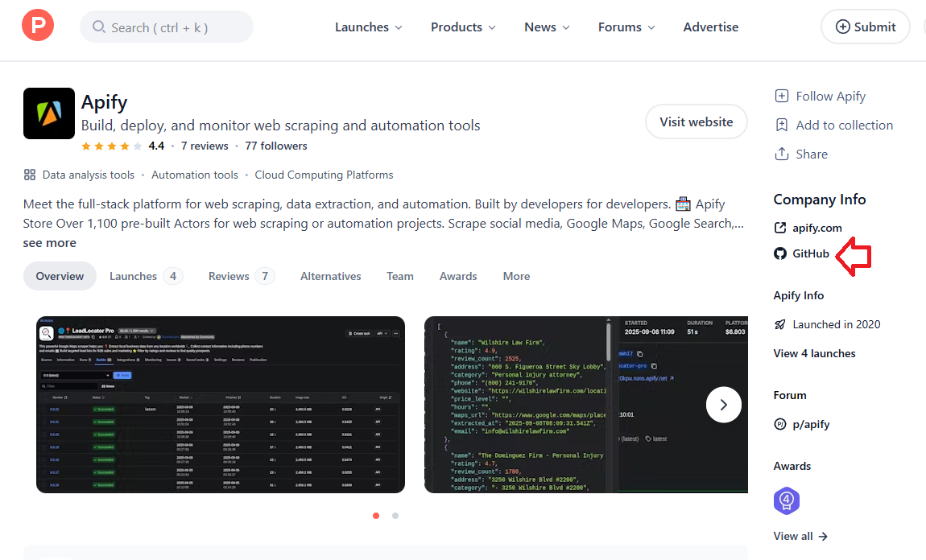
Task: Click the external link icon by apify.com
Action: 780,228
